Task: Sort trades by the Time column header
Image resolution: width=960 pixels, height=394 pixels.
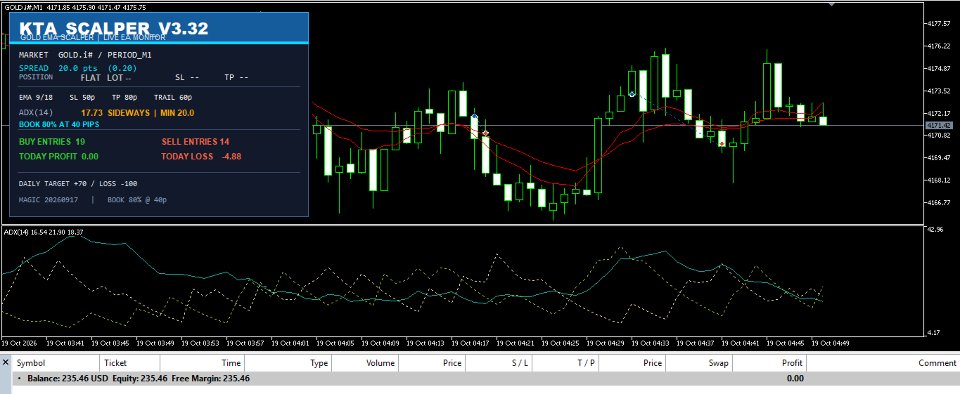Action: [x=201, y=363]
